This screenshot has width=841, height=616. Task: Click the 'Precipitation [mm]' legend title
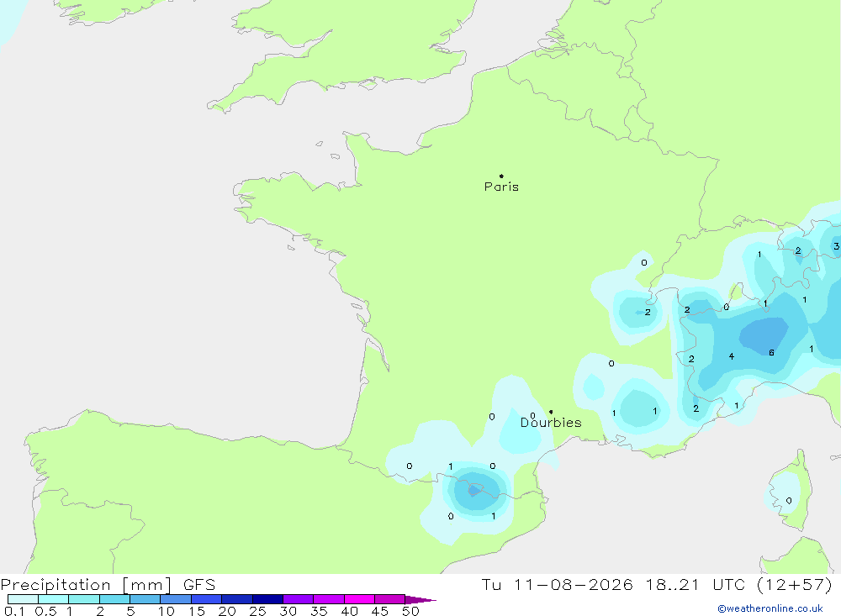coord(87,585)
